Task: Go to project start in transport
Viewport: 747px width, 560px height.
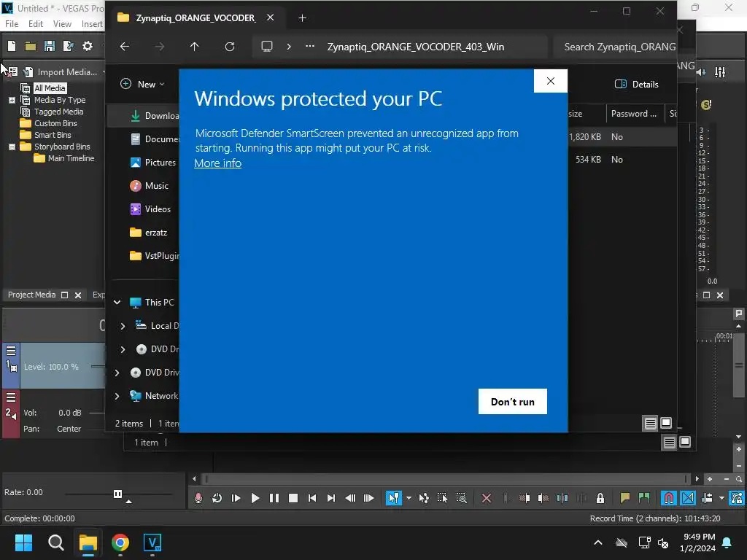Action: click(x=312, y=498)
